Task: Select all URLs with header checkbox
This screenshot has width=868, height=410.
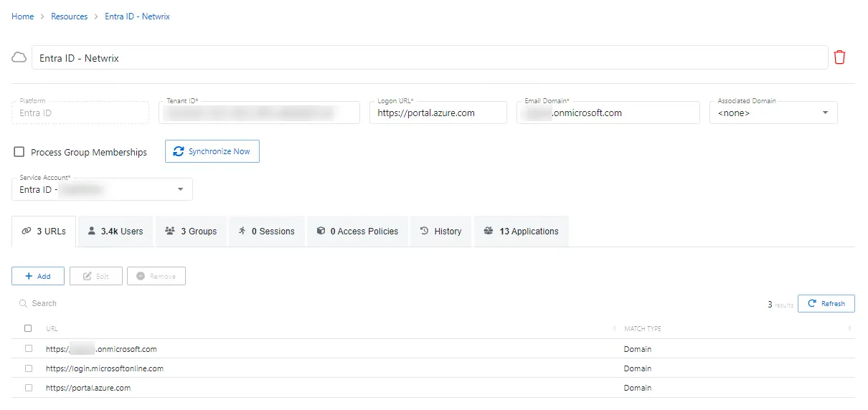Action: coord(28,328)
